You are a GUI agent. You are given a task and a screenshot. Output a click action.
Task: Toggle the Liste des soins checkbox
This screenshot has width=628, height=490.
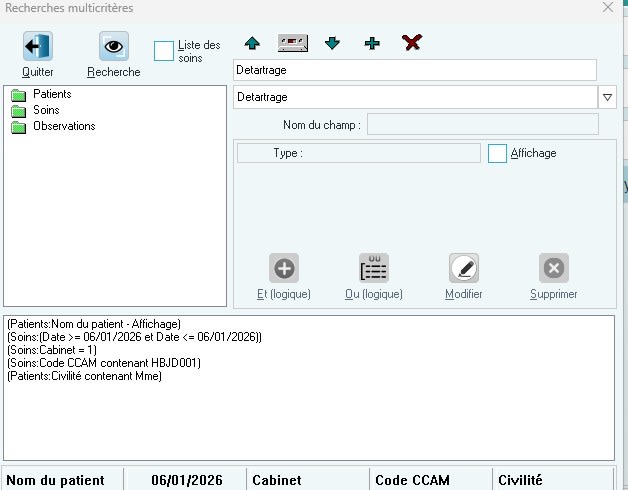[x=164, y=51]
